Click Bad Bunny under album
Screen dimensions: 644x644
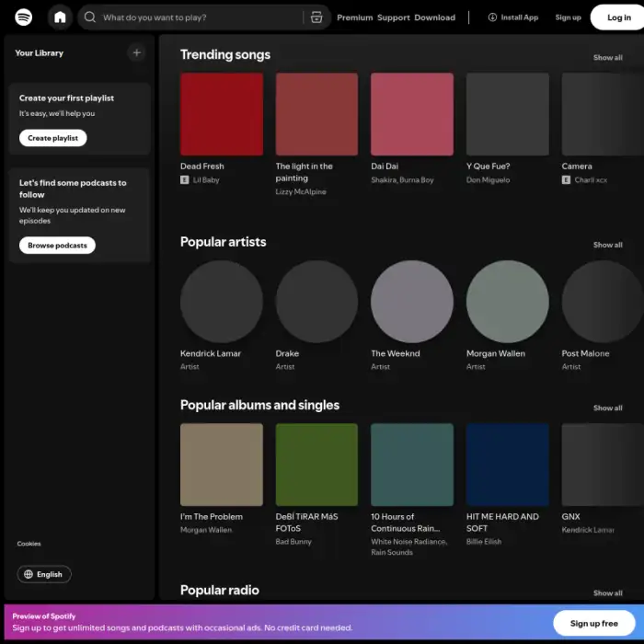(x=293, y=542)
